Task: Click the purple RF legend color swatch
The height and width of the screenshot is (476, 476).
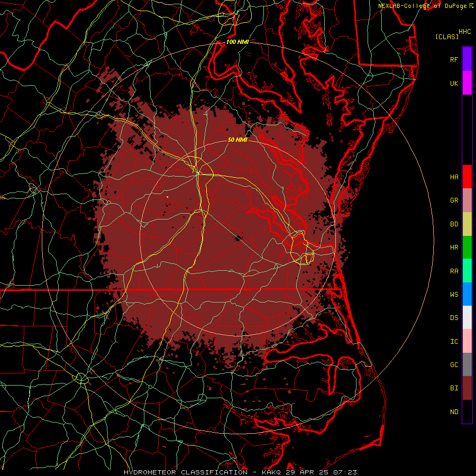Action: tap(467, 59)
